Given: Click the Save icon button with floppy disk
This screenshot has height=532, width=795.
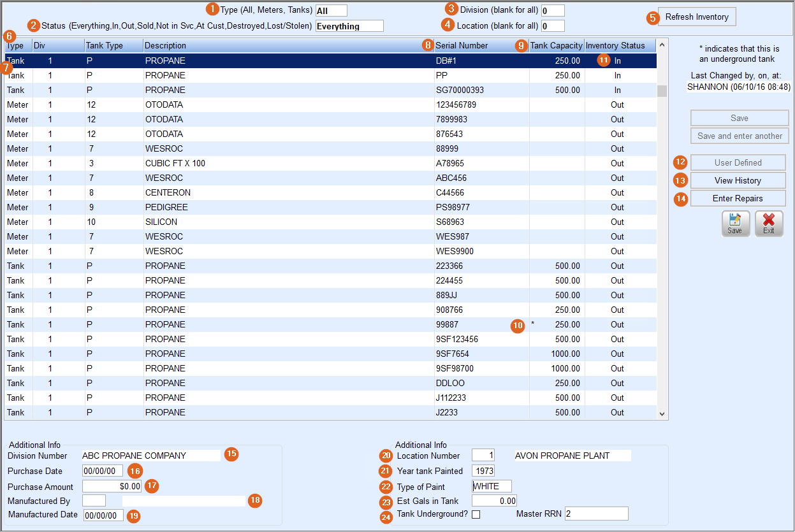Looking at the screenshot, I should (x=734, y=224).
